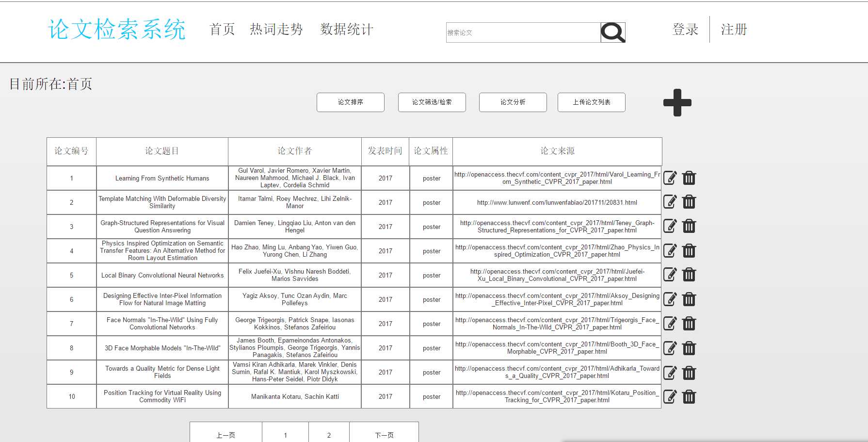
Task: Delete paper 8 3D Face Morphable Models
Action: click(689, 348)
